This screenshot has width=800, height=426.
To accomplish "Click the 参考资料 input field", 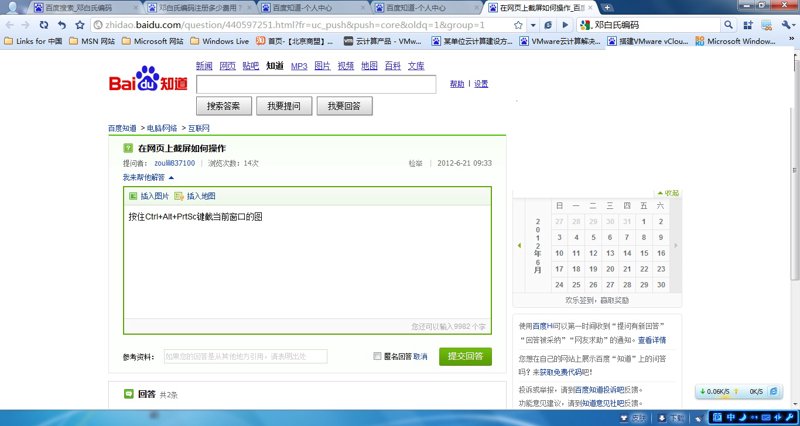I will tap(245, 357).
